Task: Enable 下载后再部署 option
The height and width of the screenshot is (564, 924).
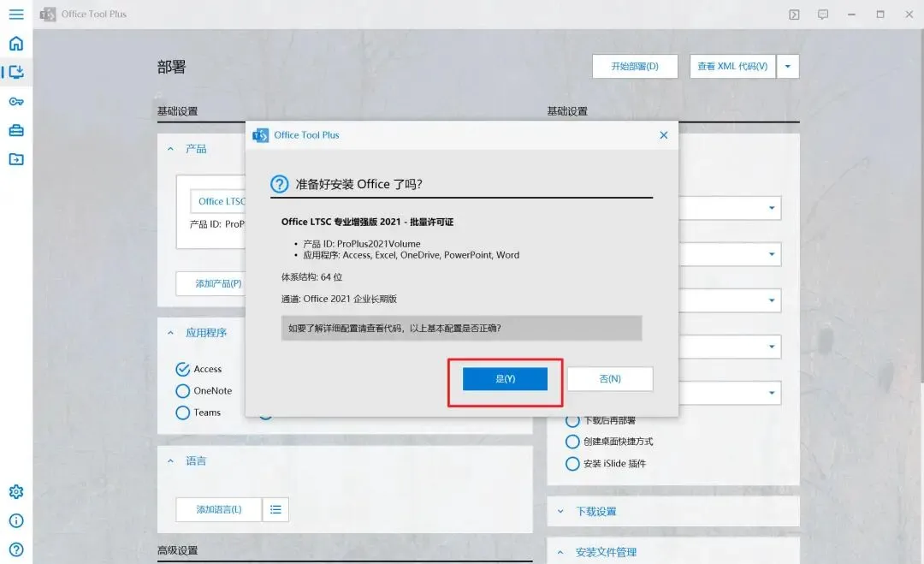Action: (x=572, y=421)
